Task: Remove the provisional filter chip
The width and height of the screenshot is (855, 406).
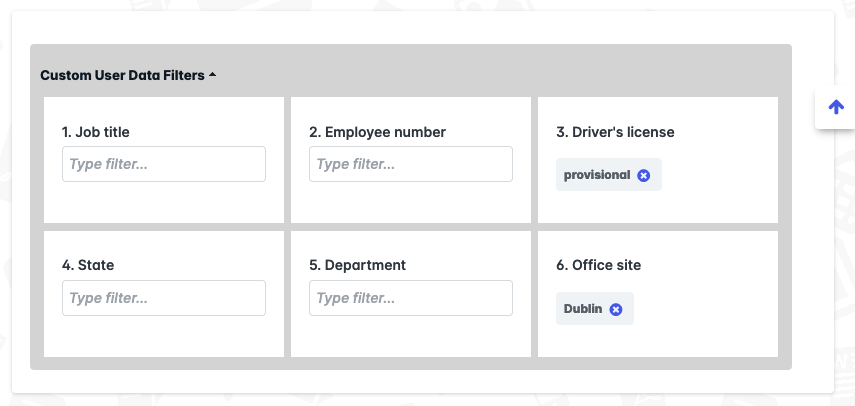Action: click(643, 175)
